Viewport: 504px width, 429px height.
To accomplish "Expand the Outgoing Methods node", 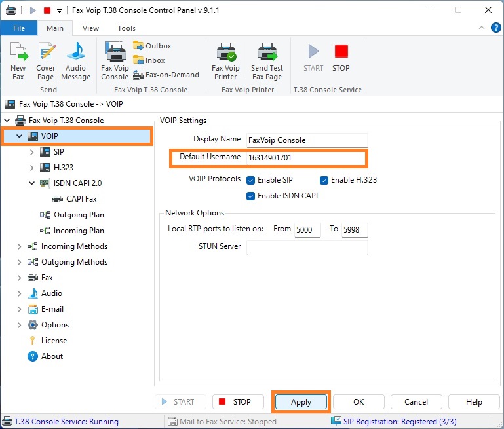I will tap(19, 262).
